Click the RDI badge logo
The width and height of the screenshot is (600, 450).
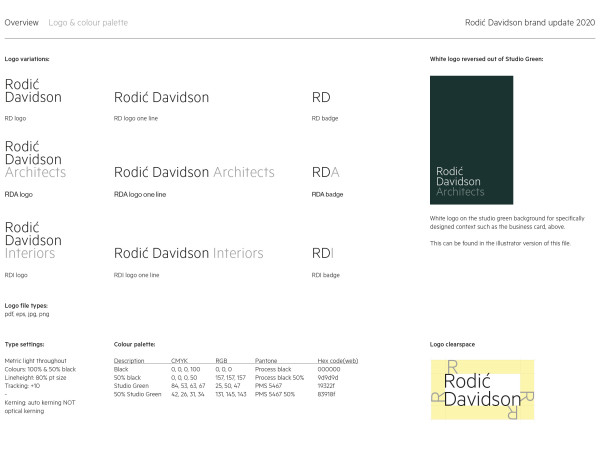coord(323,253)
